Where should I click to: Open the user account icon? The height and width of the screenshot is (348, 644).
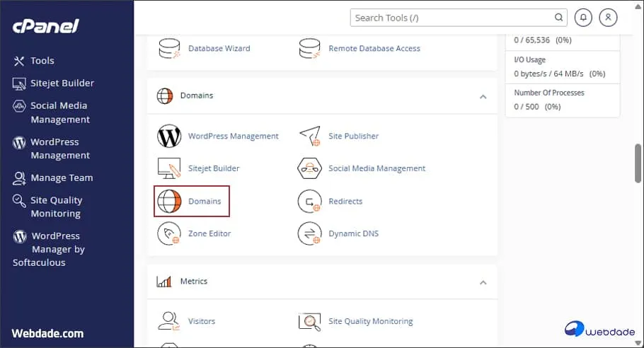tap(608, 18)
